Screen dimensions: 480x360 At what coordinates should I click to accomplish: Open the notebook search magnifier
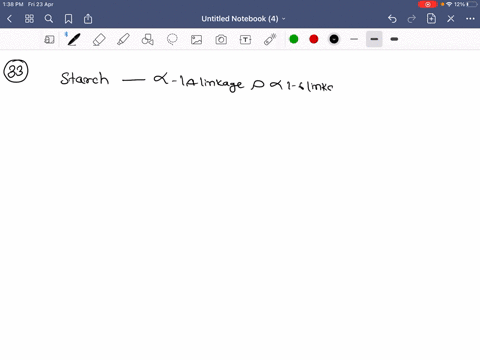point(49,19)
